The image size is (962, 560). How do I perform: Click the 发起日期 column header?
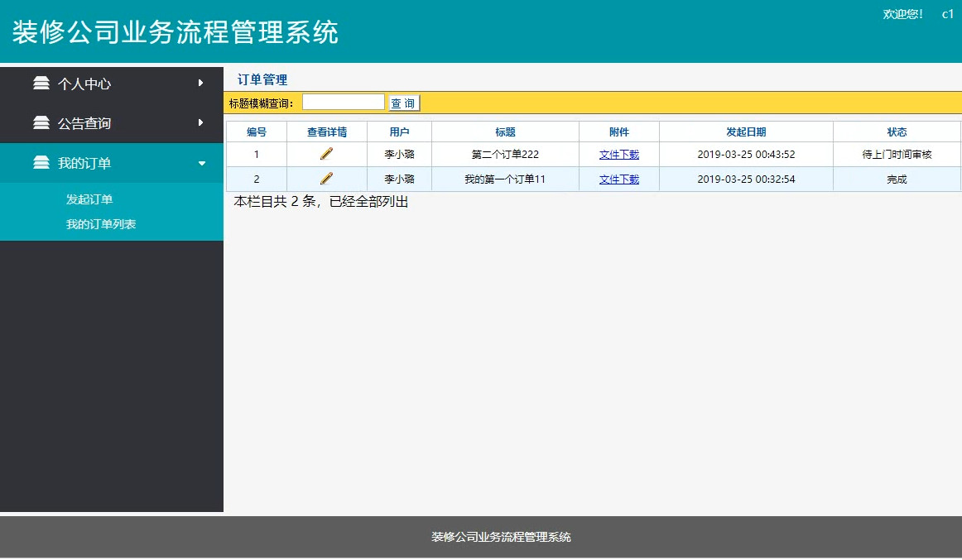746,132
